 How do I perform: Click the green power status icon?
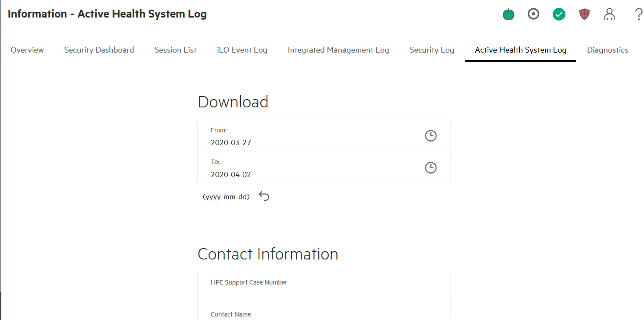click(508, 15)
